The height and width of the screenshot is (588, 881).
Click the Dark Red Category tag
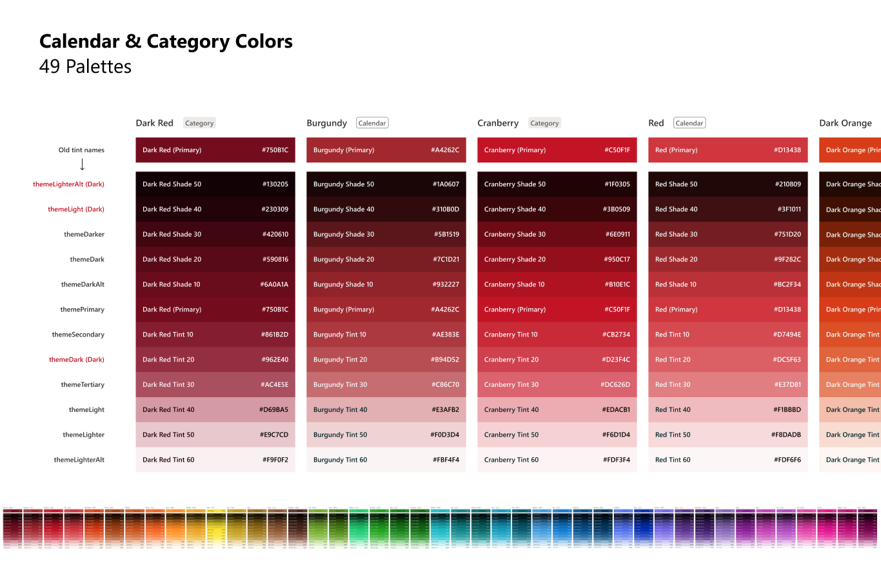point(199,123)
